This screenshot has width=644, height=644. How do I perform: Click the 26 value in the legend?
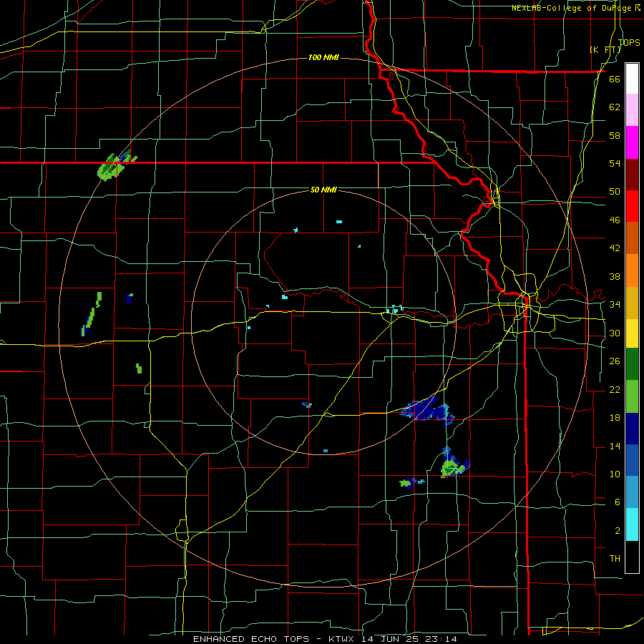[615, 361]
